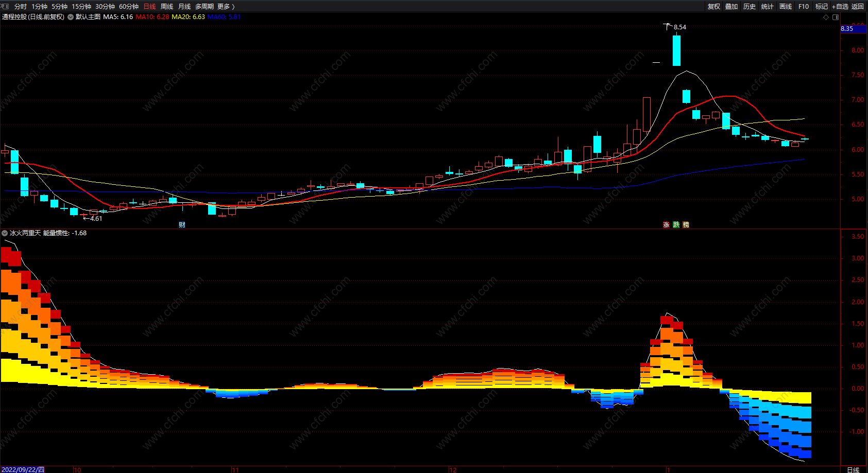This screenshot has height=473, width=868.
Task: Click the 通程控股(日线.前复权) title
Action: pyautogui.click(x=33, y=17)
